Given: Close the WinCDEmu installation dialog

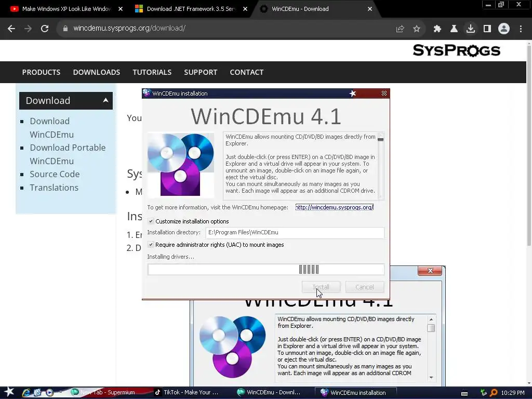Looking at the screenshot, I should (384, 94).
